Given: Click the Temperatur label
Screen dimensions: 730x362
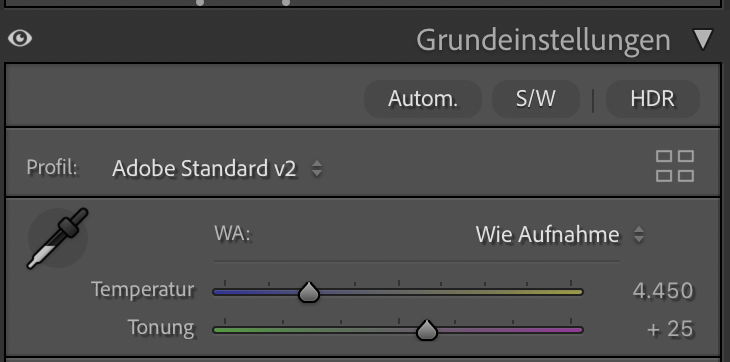Looking at the screenshot, I should pyautogui.click(x=143, y=289).
